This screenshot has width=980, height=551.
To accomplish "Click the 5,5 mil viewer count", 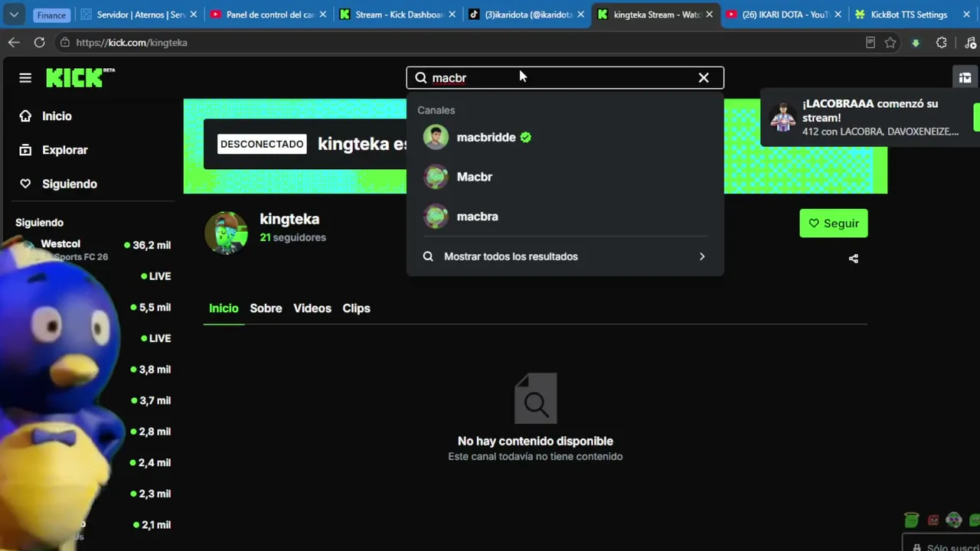I will coord(151,308).
